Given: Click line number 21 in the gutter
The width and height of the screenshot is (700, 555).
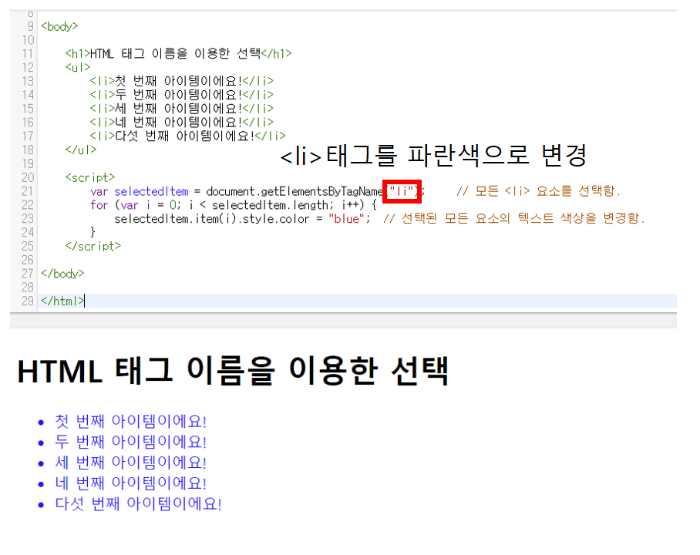Looking at the screenshot, I should pos(27,192).
